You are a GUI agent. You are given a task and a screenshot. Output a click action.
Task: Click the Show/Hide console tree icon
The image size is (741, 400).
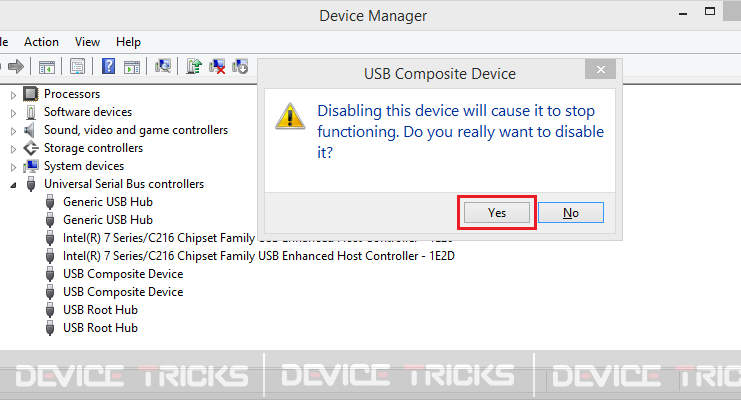(x=47, y=66)
